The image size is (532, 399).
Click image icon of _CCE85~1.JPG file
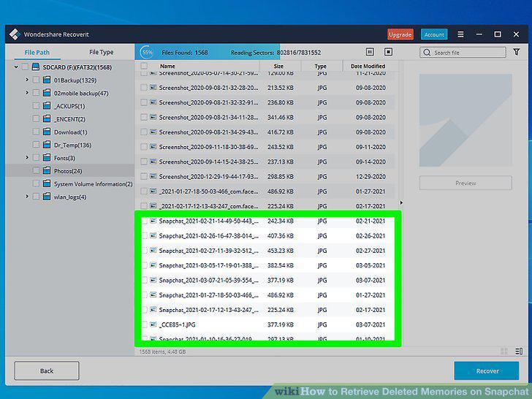[153, 324]
